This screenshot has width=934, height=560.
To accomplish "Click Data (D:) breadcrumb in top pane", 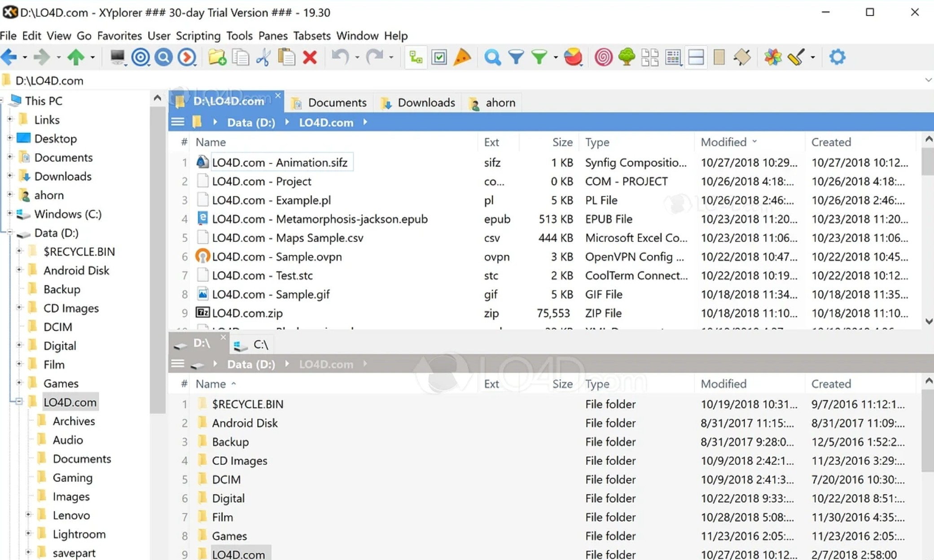I will pos(251,122).
